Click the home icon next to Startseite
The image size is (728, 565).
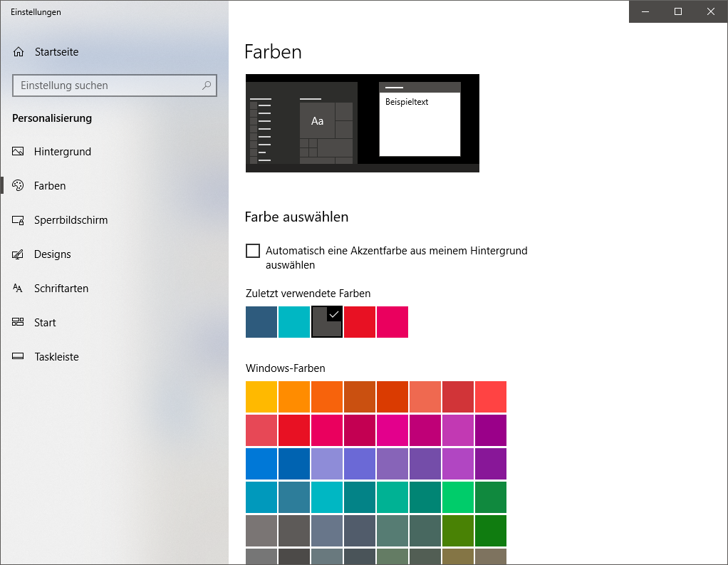pyautogui.click(x=19, y=51)
